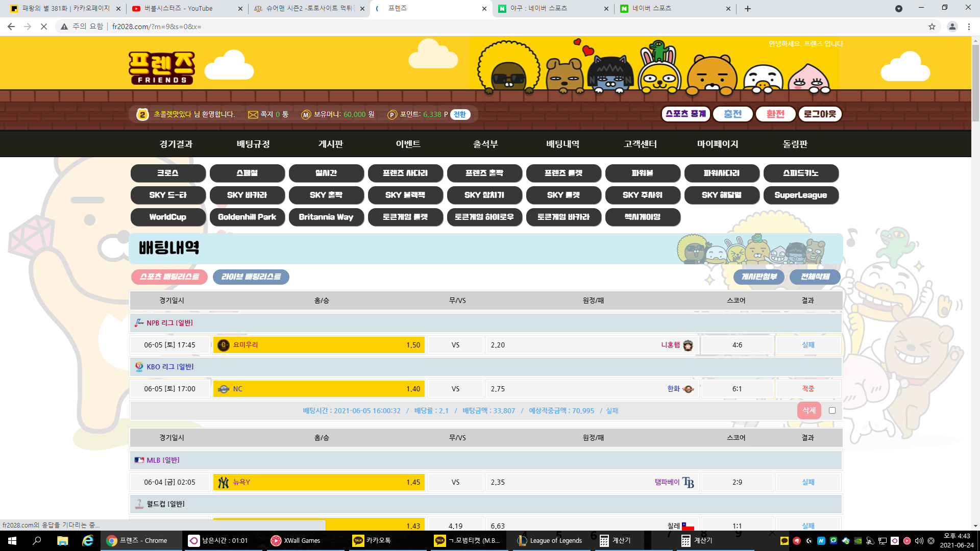Open 경기결과 in main menu
The image size is (980, 551).
(x=176, y=144)
